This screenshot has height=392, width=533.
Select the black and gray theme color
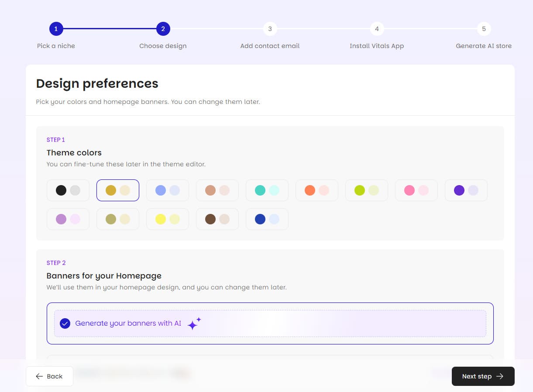click(x=68, y=190)
